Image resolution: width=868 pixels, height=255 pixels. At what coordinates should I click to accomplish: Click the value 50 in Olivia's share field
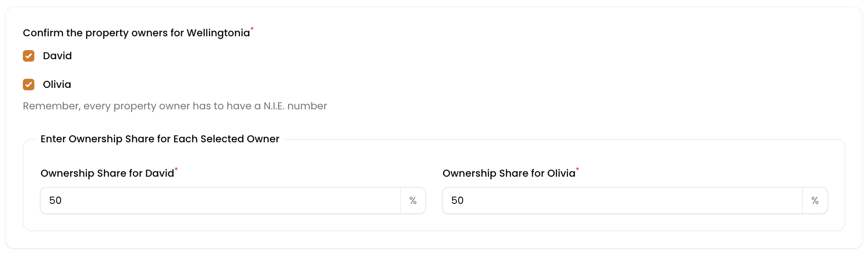(457, 201)
